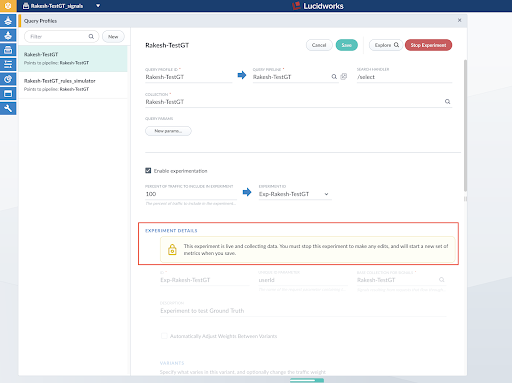Click the base collection for signals search icon
512x383 pixels.
coord(442,280)
